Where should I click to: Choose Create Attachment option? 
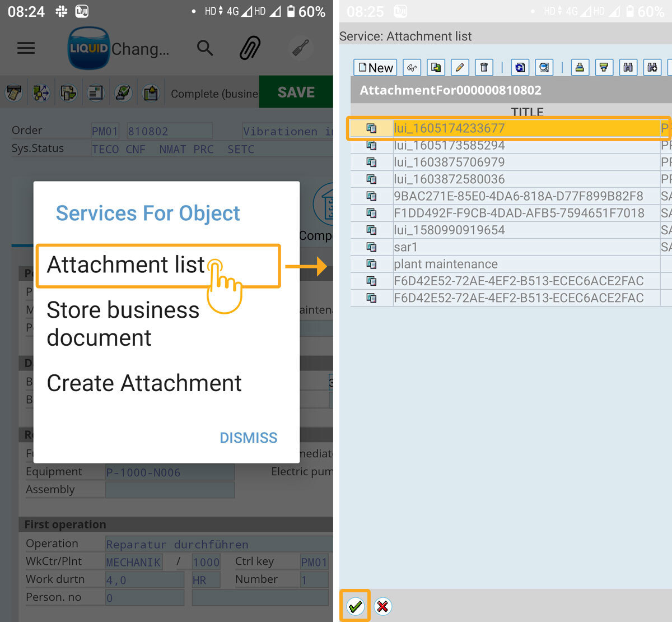coord(144,383)
